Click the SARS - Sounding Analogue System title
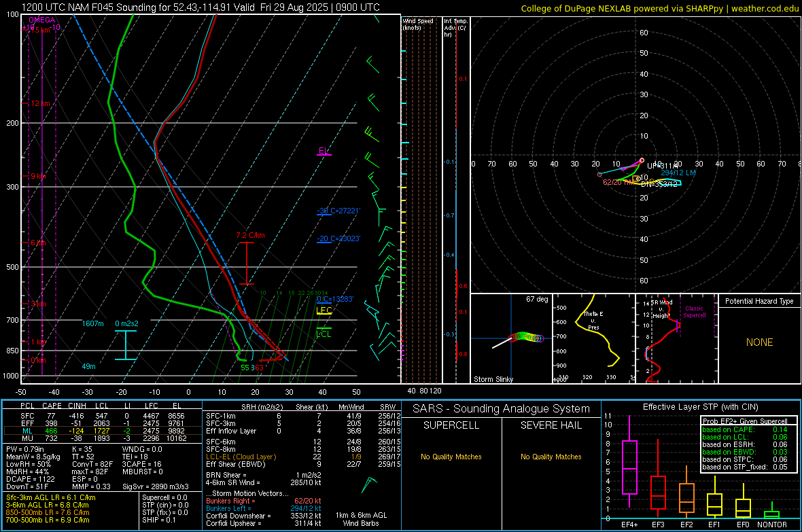The image size is (802, 532). pyautogui.click(x=502, y=409)
